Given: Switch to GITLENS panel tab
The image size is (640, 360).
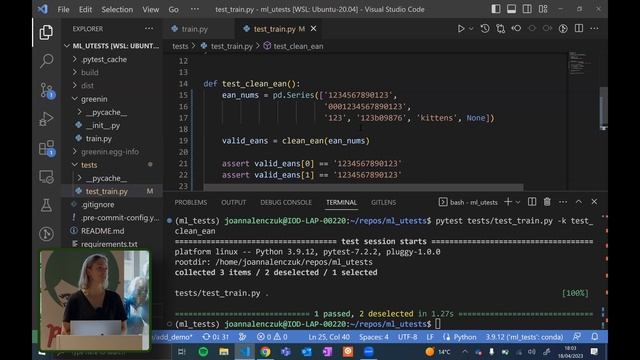Looking at the screenshot, I should (383, 202).
